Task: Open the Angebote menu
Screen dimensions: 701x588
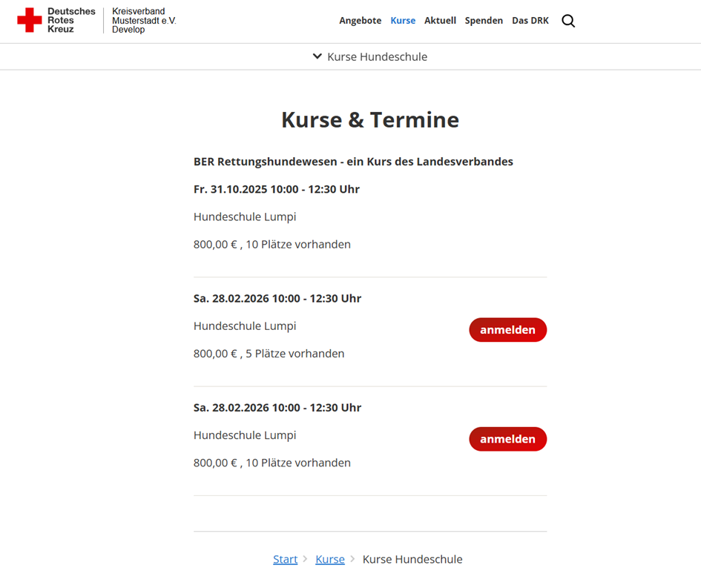Action: point(360,21)
